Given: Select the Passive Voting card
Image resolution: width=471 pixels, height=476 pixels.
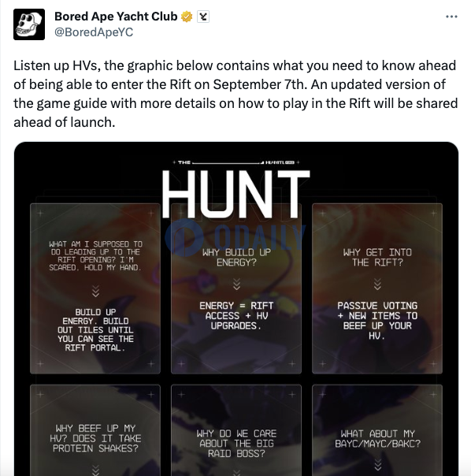Looking at the screenshot, I should pyautogui.click(x=377, y=288).
